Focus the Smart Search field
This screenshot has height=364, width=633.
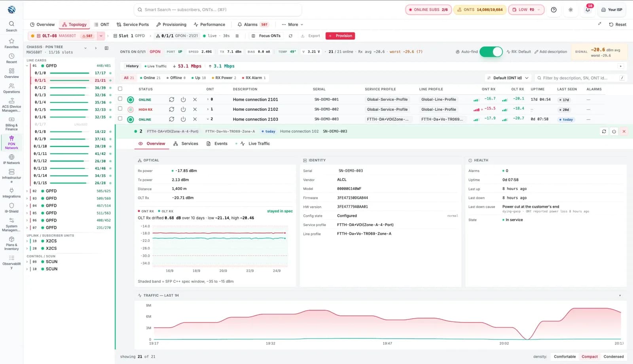coord(218,9)
